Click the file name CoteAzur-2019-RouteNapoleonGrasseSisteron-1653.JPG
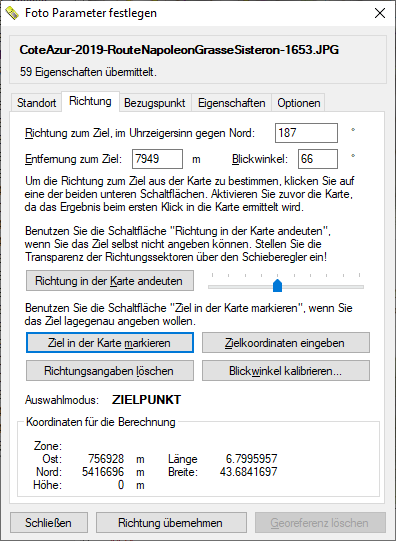396x541 pixels. [179, 50]
